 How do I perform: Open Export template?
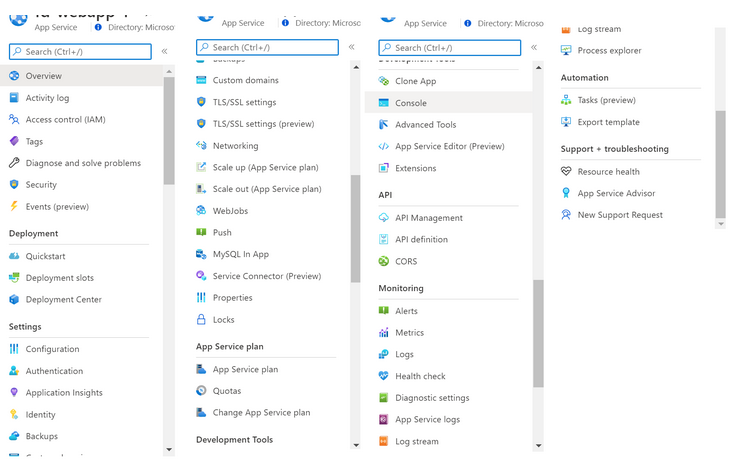609,122
